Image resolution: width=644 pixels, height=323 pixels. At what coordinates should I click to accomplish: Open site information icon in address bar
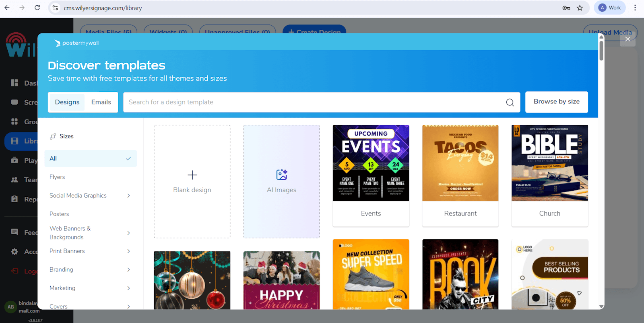pos(56,8)
